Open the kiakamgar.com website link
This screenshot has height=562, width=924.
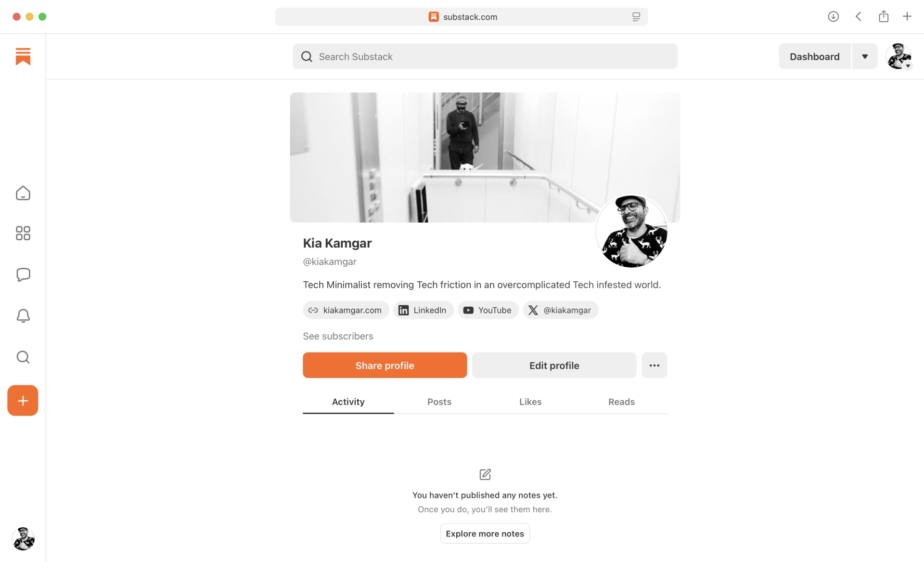click(x=346, y=310)
